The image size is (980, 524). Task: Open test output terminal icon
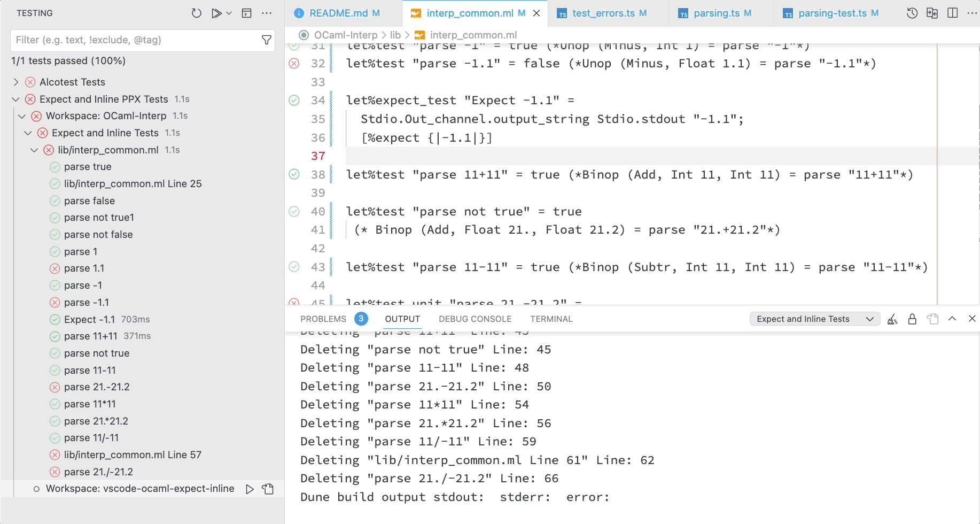click(246, 13)
